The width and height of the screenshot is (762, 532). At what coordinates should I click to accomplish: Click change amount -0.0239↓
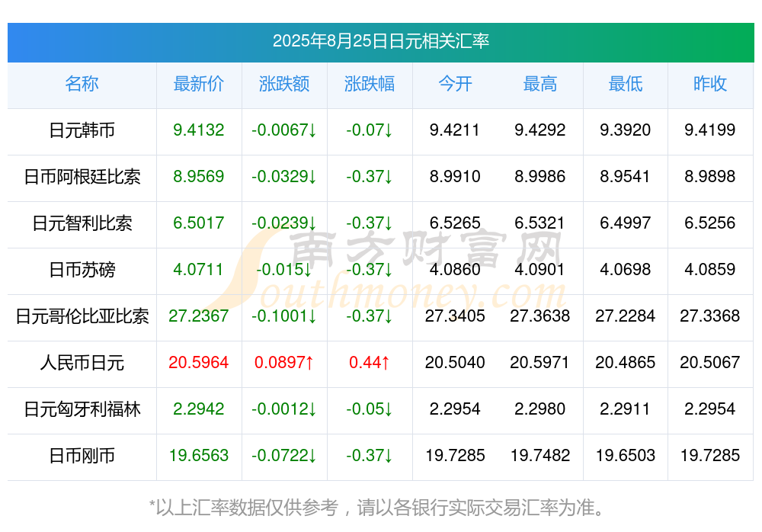click(x=283, y=223)
